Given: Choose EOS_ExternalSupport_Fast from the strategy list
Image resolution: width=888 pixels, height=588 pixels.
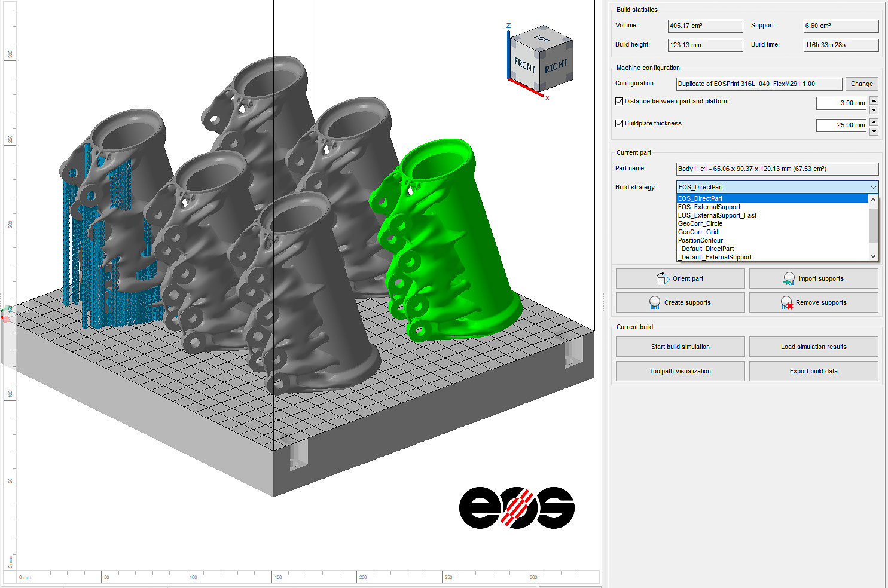Looking at the screenshot, I should [717, 215].
